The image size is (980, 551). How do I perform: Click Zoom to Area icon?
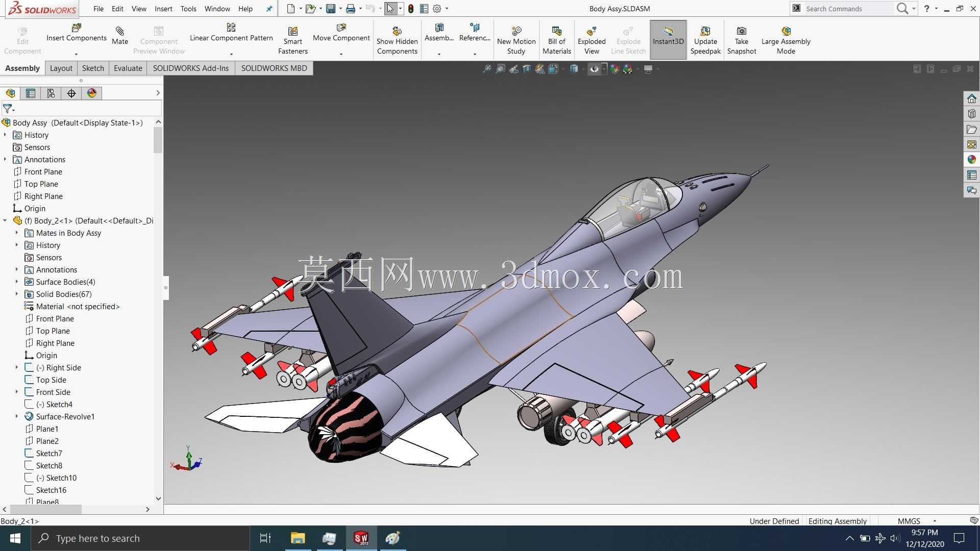pos(501,69)
